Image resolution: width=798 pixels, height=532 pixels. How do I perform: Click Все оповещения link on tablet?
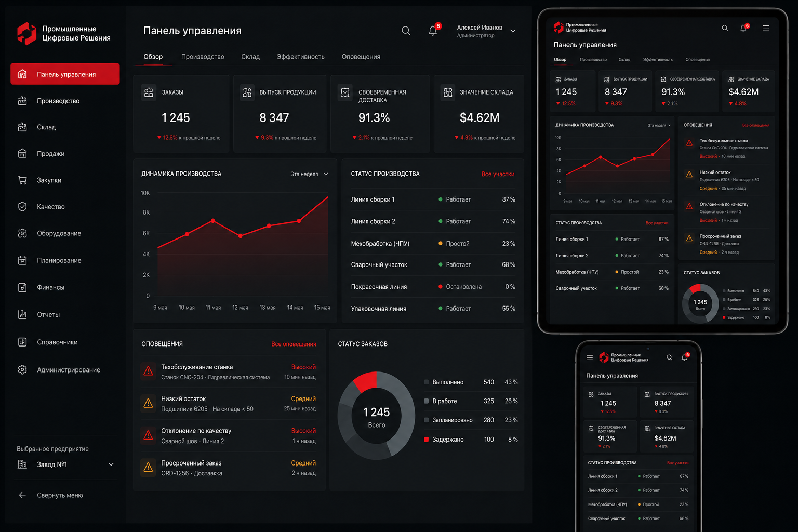[x=755, y=125]
